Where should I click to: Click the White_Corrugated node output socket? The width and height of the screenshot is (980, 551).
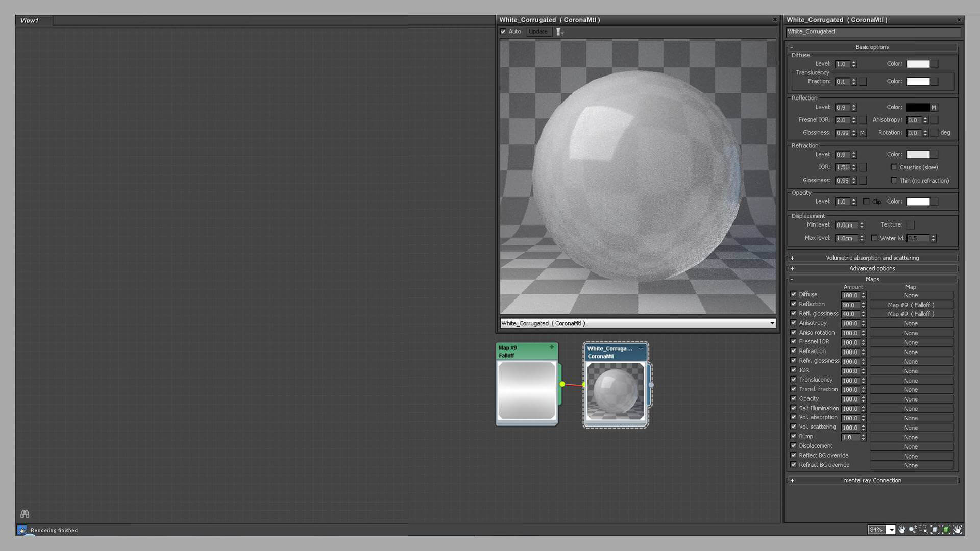tap(651, 385)
